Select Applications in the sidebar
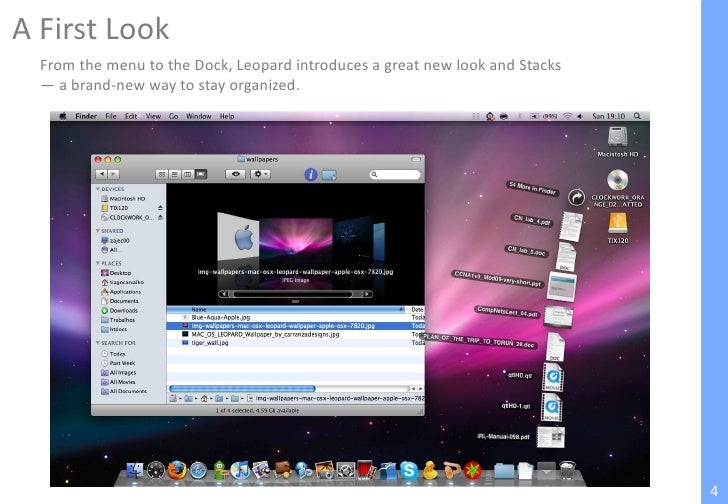 (121, 292)
